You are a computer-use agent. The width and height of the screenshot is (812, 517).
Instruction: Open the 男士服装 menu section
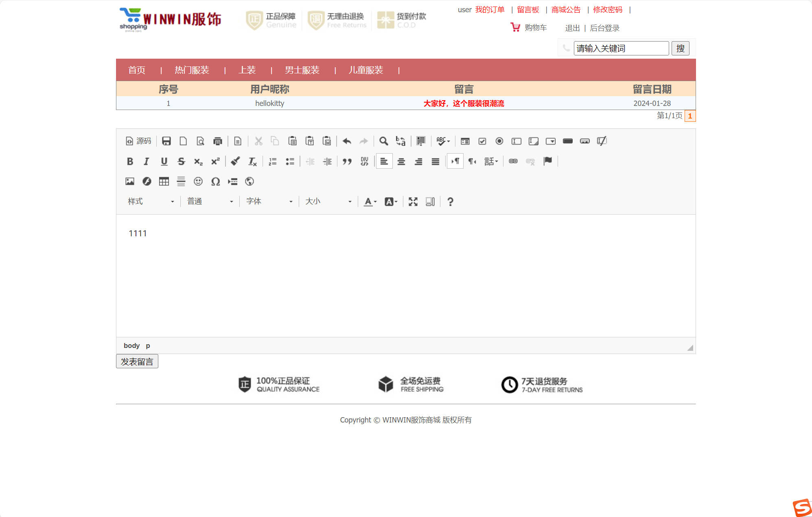302,70
